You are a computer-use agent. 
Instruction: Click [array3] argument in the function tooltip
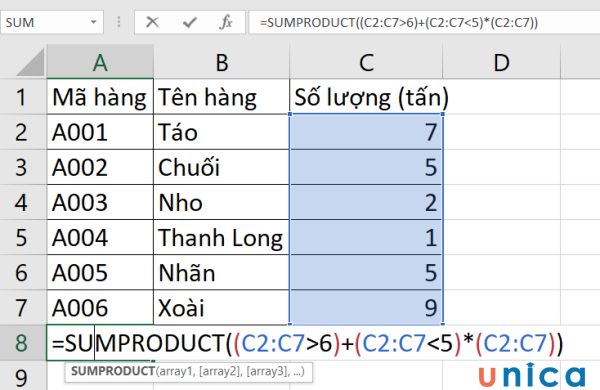(x=267, y=372)
